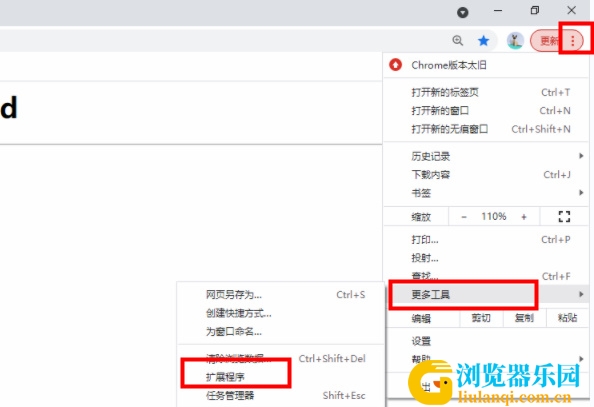Click the 复制 button in edit row
594x407 pixels.
[524, 318]
